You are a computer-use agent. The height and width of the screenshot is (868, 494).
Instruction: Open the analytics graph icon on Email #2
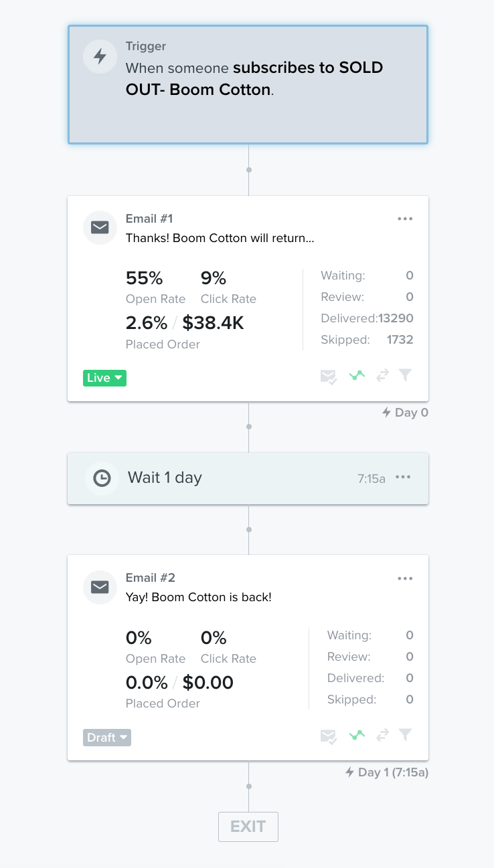(357, 735)
